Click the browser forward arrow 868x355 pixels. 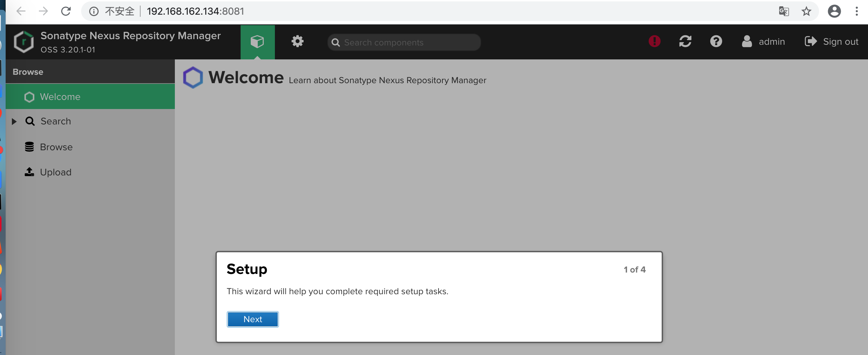[x=43, y=11]
